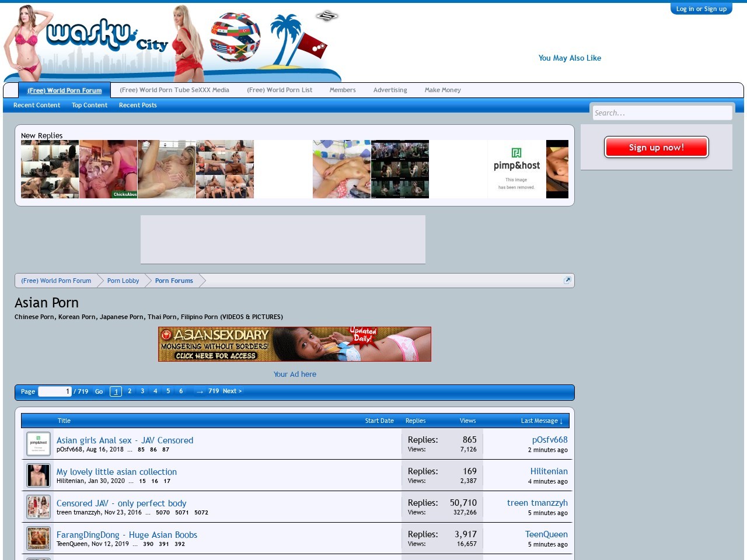Select Recent Content in the sub-navigation

pyautogui.click(x=37, y=106)
